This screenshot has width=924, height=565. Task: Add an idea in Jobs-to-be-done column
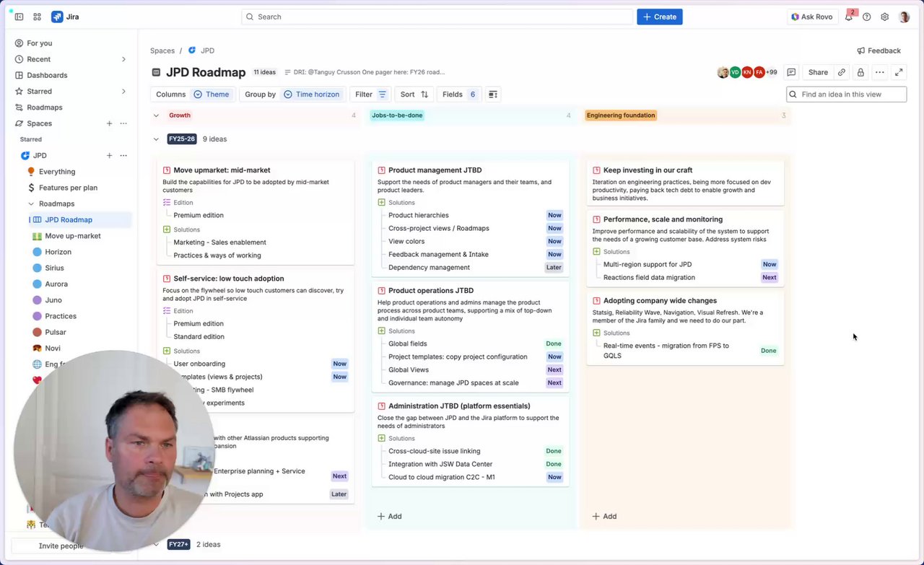tap(390, 516)
